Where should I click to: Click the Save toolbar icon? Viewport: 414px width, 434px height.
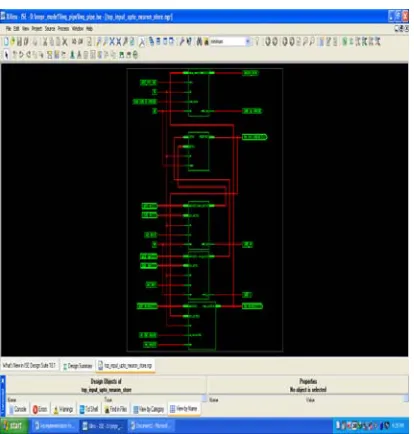pos(19,42)
